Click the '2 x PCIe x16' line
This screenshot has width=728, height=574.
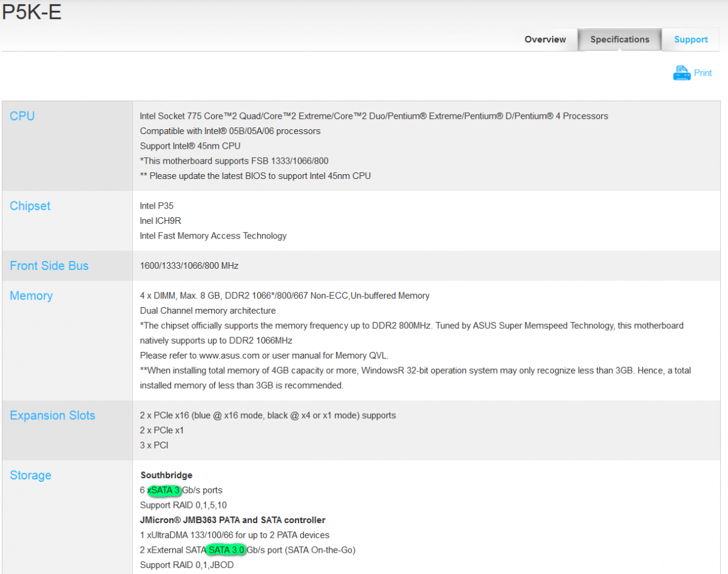pos(268,416)
